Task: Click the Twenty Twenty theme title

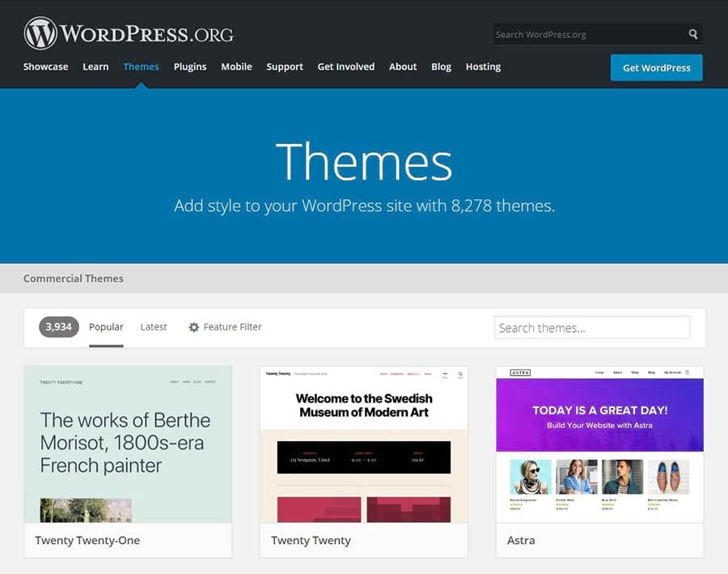Action: [311, 540]
